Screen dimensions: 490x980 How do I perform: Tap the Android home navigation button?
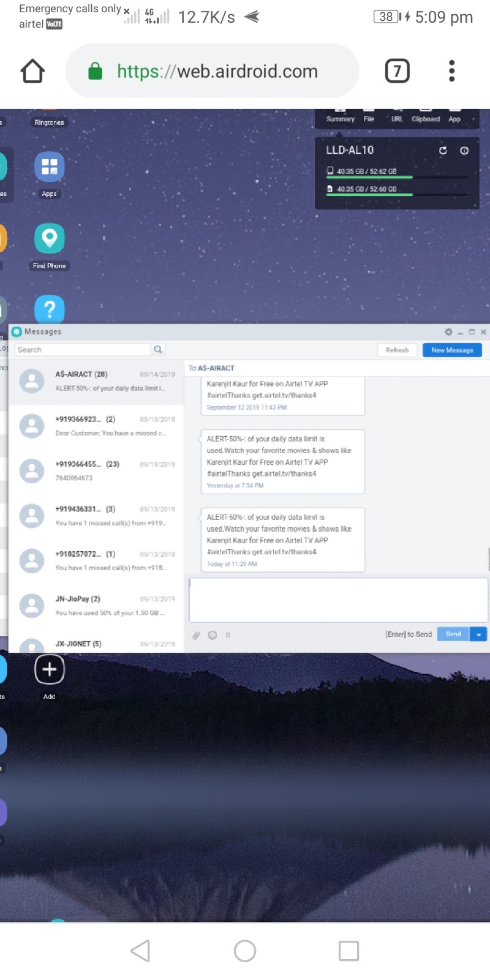click(245, 951)
